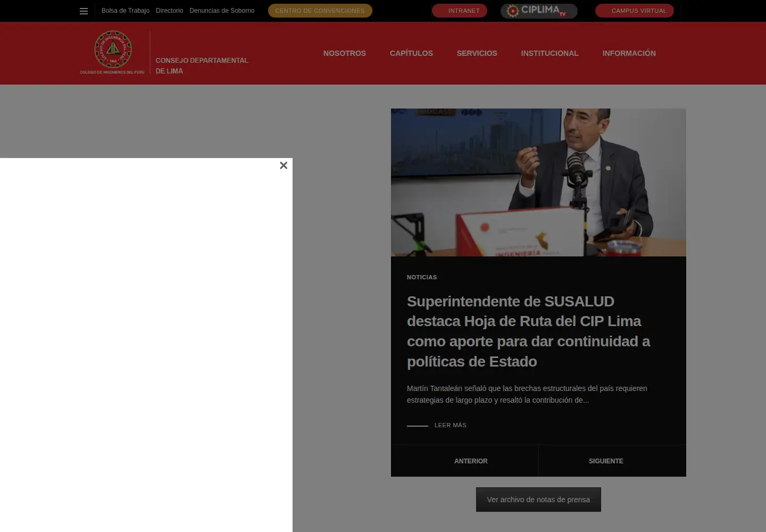
Task: Go to Anterior news item
Action: pyautogui.click(x=471, y=461)
